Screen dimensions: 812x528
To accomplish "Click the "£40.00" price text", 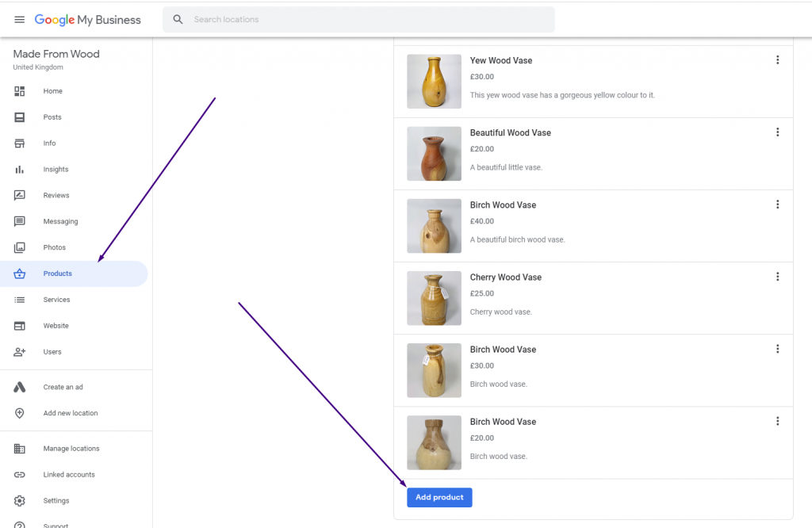I will [481, 221].
